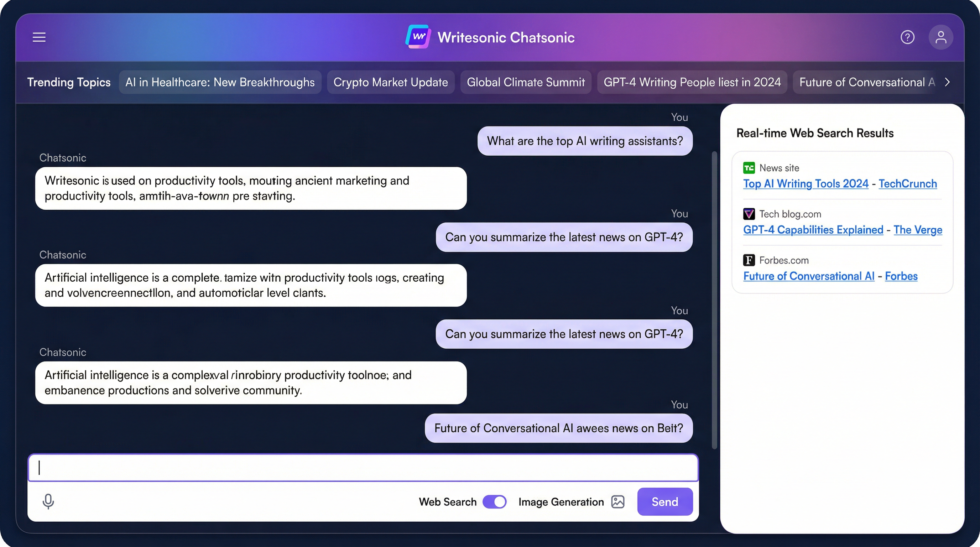Disable the Web Search toggle

coord(494,501)
